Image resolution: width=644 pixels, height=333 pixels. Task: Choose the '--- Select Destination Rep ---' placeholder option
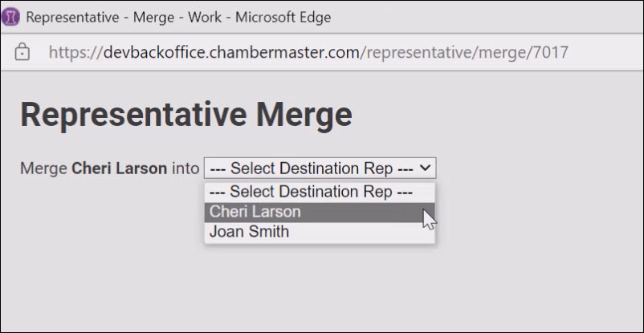pyautogui.click(x=320, y=192)
